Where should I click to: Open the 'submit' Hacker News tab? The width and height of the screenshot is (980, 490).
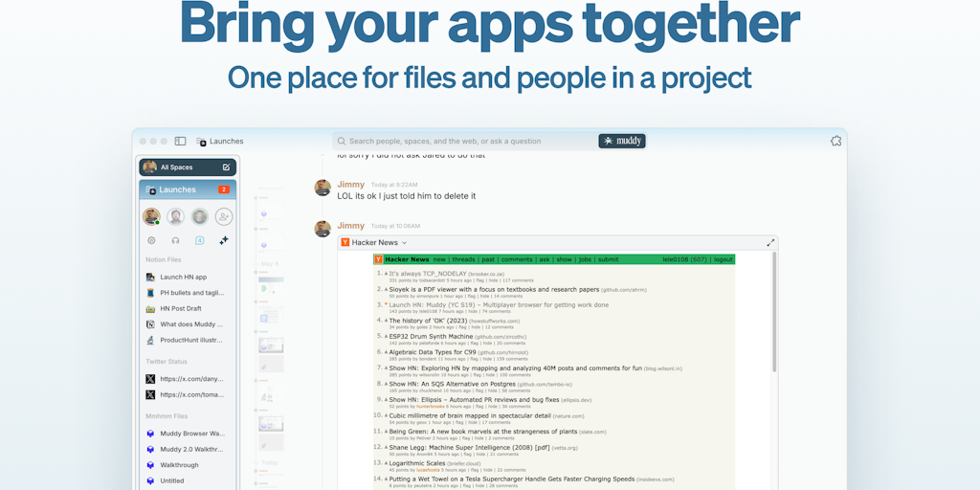click(x=609, y=259)
